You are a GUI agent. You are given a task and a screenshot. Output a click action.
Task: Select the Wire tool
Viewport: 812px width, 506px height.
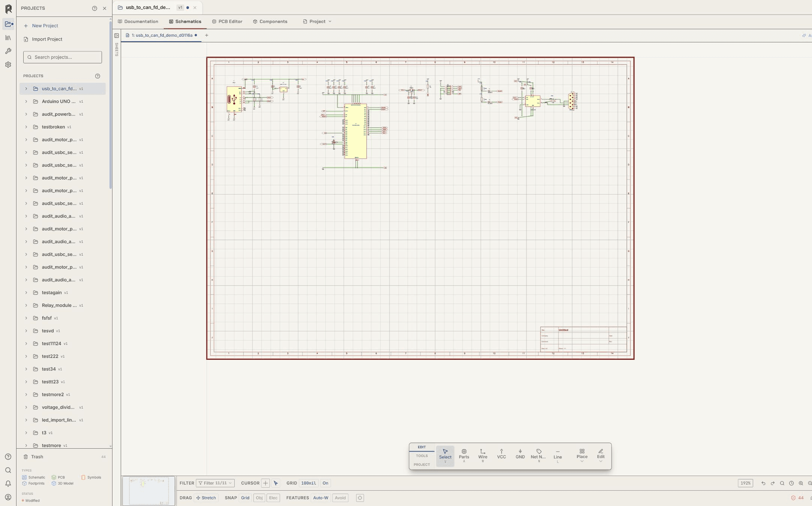coord(482,456)
